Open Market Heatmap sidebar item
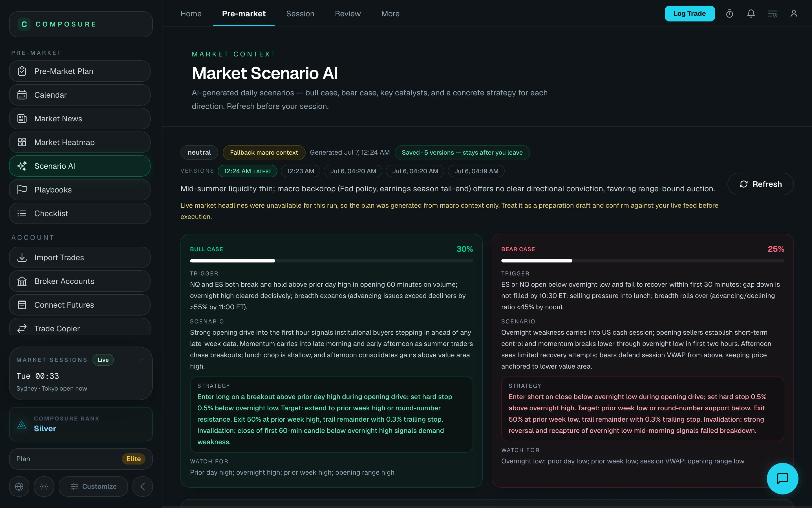Image resolution: width=812 pixels, height=508 pixels. pos(80,143)
